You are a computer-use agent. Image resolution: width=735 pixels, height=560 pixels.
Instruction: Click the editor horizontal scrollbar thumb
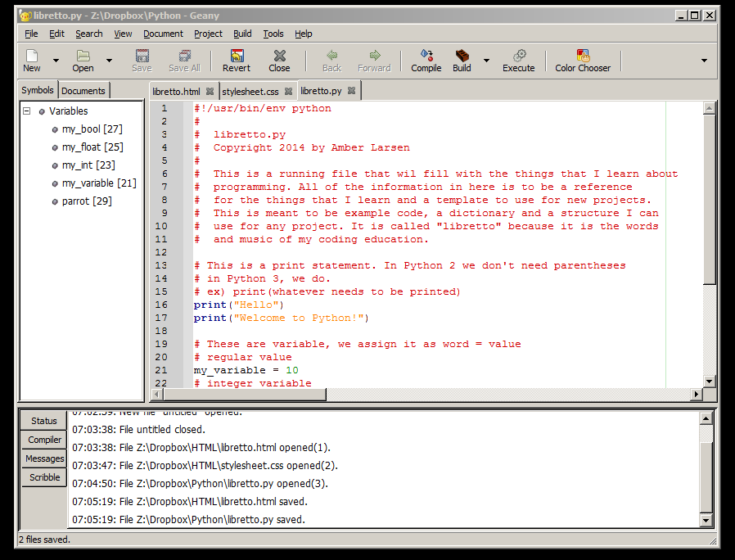pos(244,395)
